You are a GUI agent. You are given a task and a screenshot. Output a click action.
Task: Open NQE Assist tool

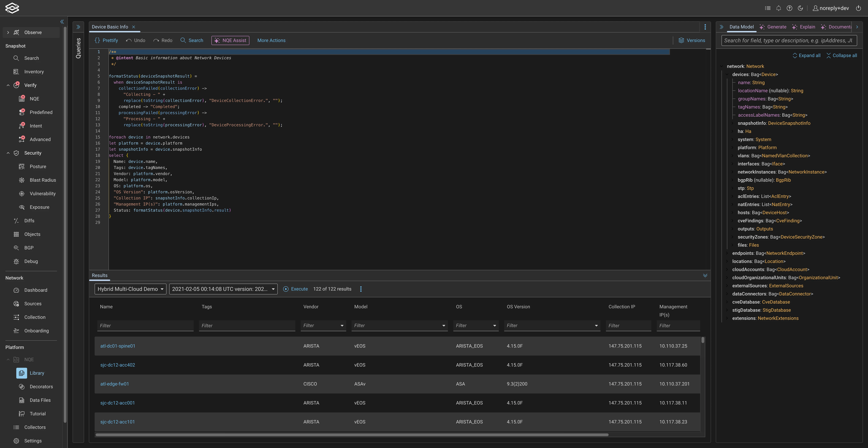231,40
